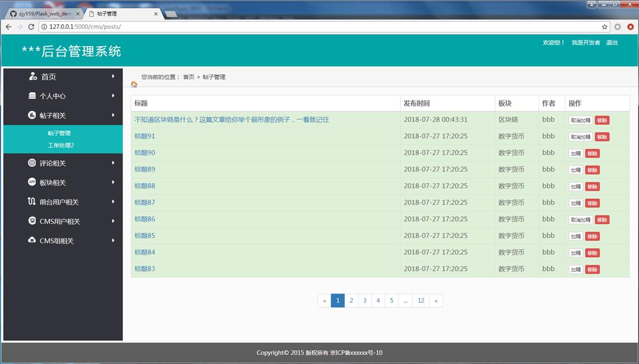Click the 帖子相关 chart icon

click(x=32, y=115)
